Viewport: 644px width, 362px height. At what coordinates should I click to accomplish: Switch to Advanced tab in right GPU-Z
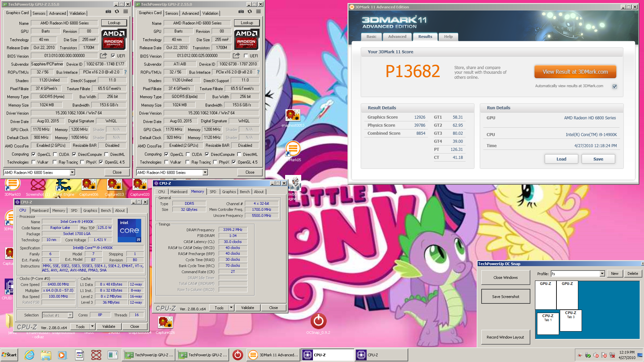pos(190,13)
